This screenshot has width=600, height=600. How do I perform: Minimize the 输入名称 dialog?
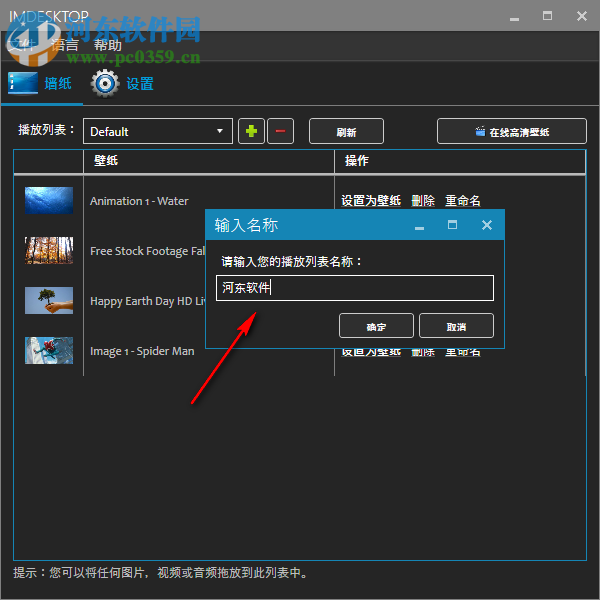(419, 227)
